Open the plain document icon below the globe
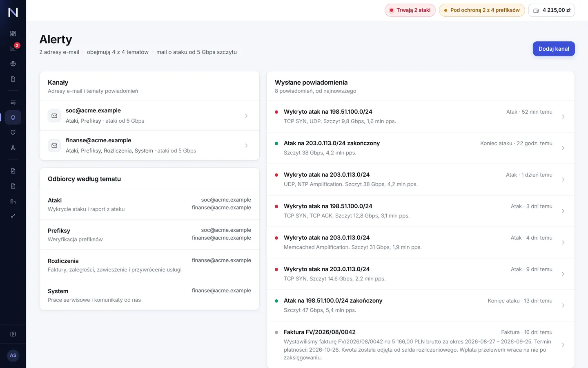Image resolution: width=588 pixels, height=368 pixels. coord(13,79)
